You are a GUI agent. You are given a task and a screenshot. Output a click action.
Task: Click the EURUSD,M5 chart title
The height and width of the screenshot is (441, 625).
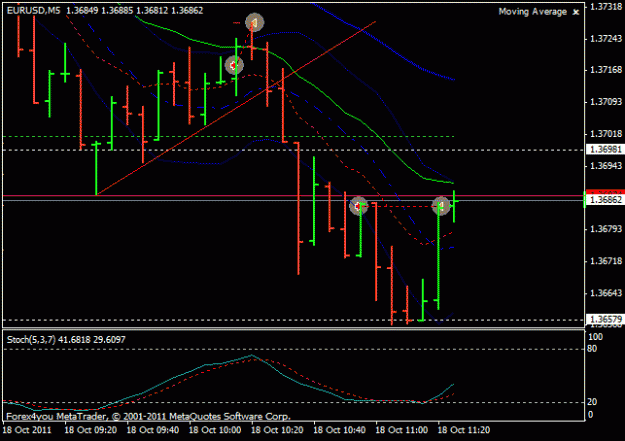click(x=33, y=10)
